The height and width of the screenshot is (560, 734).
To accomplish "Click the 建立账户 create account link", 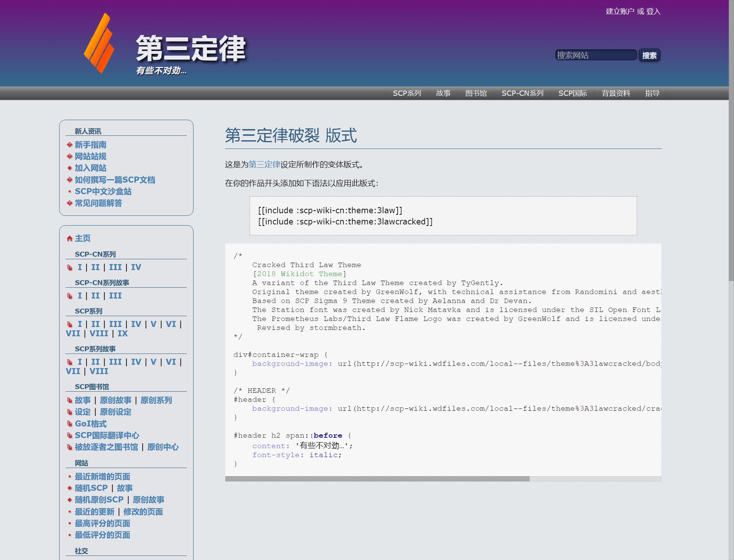I will pyautogui.click(x=620, y=12).
